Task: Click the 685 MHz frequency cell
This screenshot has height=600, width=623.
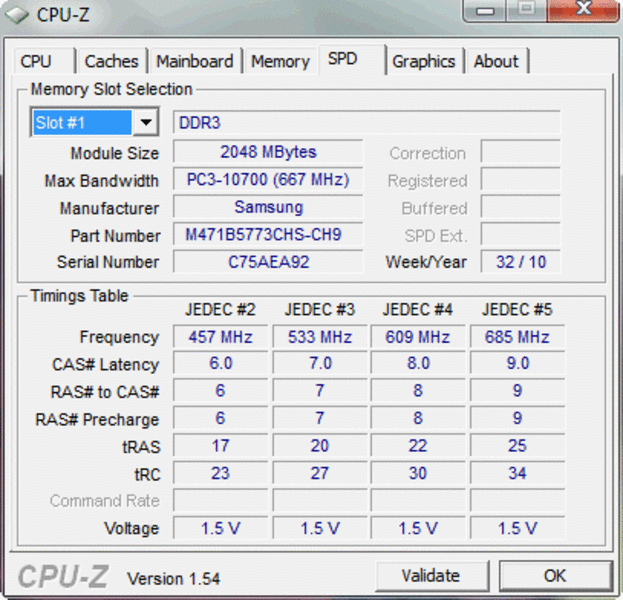Action: pyautogui.click(x=517, y=337)
